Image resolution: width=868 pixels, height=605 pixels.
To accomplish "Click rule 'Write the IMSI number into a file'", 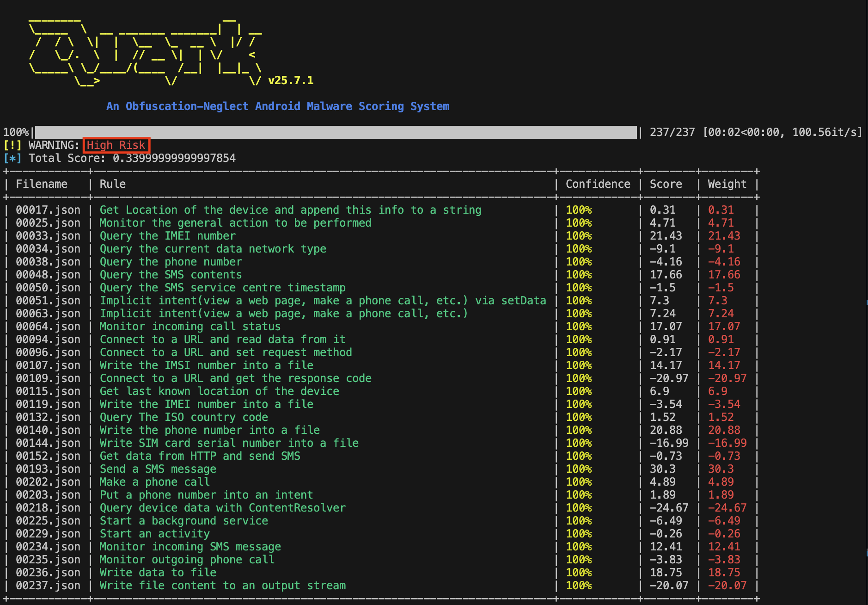I will coord(207,365).
